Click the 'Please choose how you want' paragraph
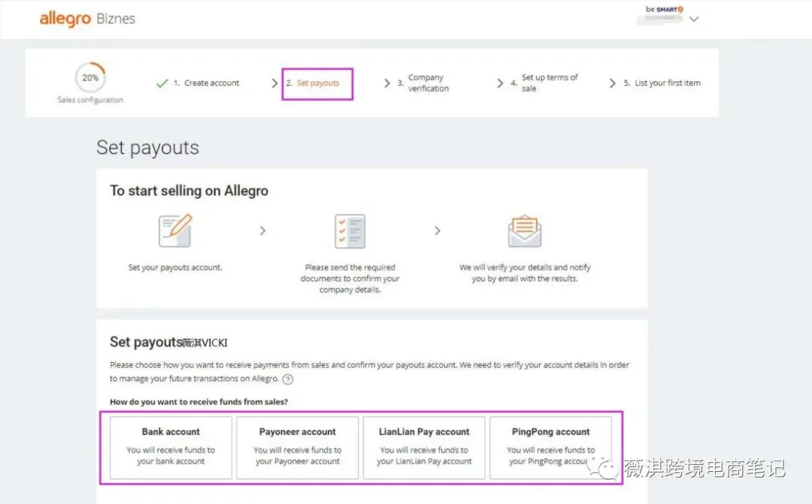 [x=369, y=372]
